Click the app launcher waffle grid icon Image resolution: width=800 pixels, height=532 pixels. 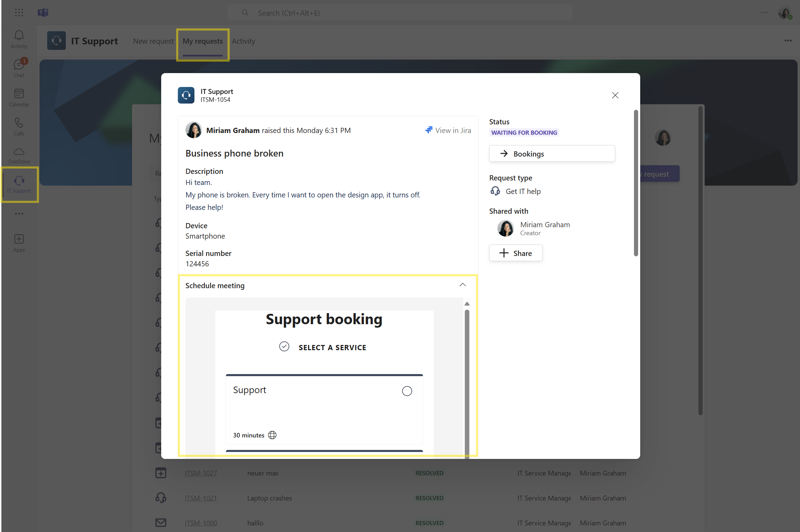19,13
